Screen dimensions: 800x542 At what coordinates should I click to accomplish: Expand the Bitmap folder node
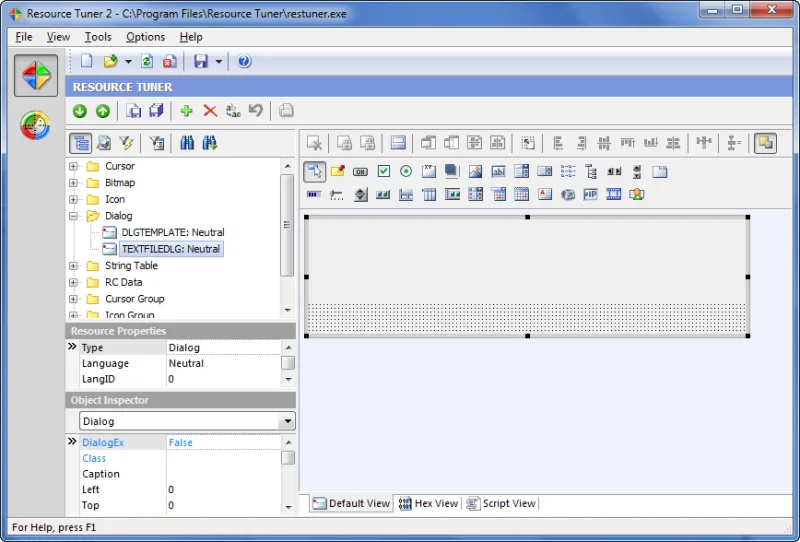click(x=73, y=183)
